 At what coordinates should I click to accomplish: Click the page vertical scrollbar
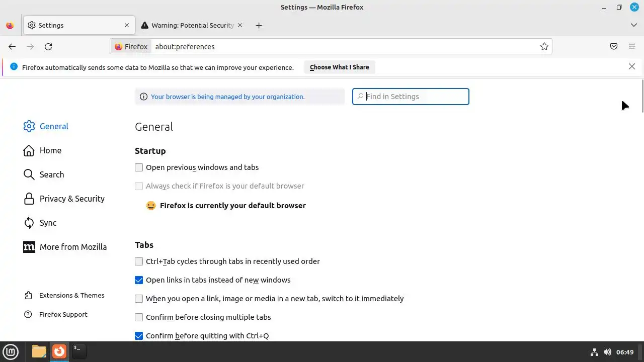[x=642, y=96]
